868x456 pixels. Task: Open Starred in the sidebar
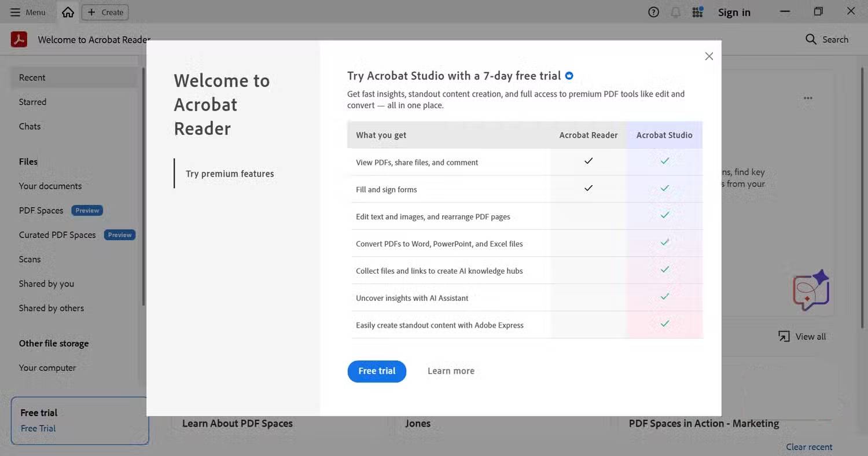pyautogui.click(x=32, y=102)
